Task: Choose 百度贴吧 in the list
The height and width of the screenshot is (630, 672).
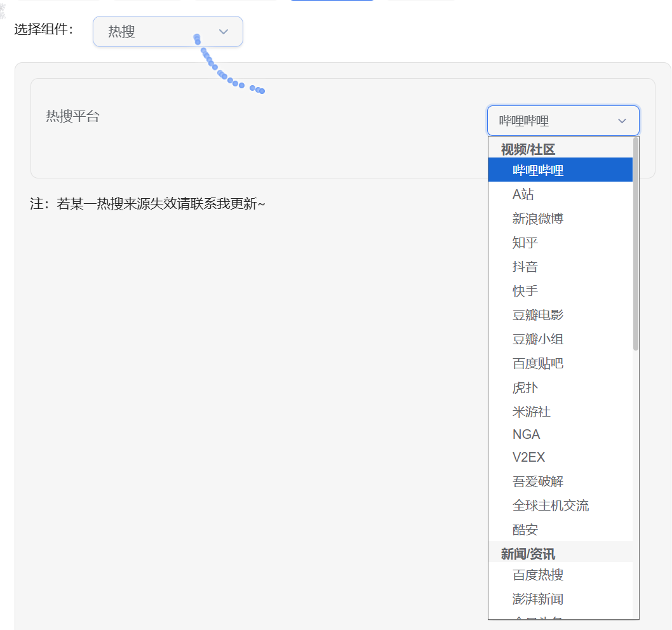Action: tap(560, 363)
